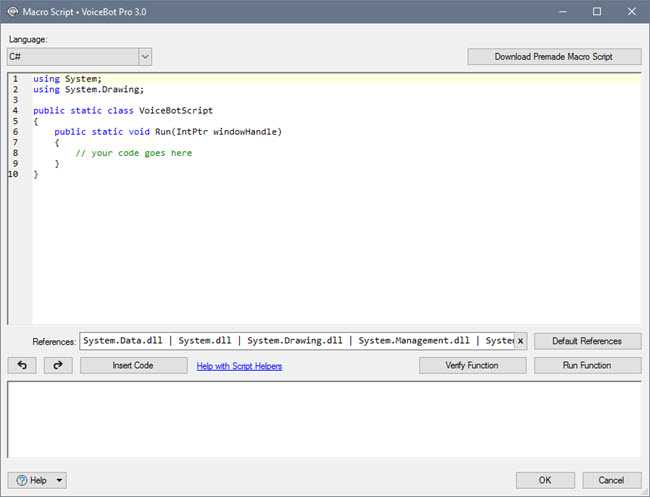Click line number 10 in gutter
Viewport: 650px width, 497px height.
pyautogui.click(x=13, y=174)
